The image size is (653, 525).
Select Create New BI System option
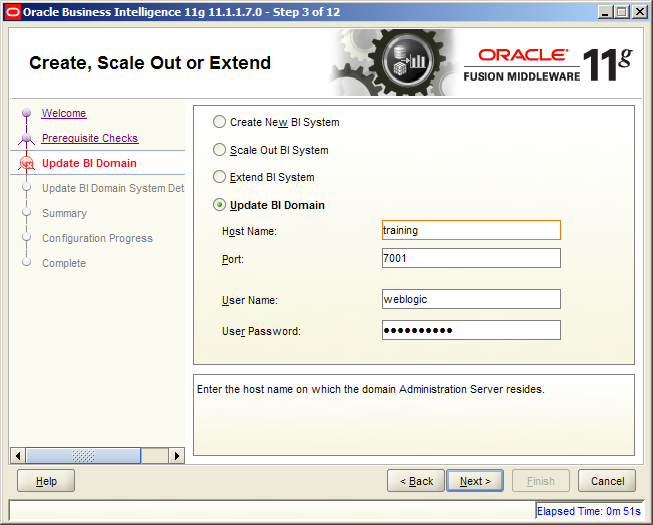(x=219, y=123)
